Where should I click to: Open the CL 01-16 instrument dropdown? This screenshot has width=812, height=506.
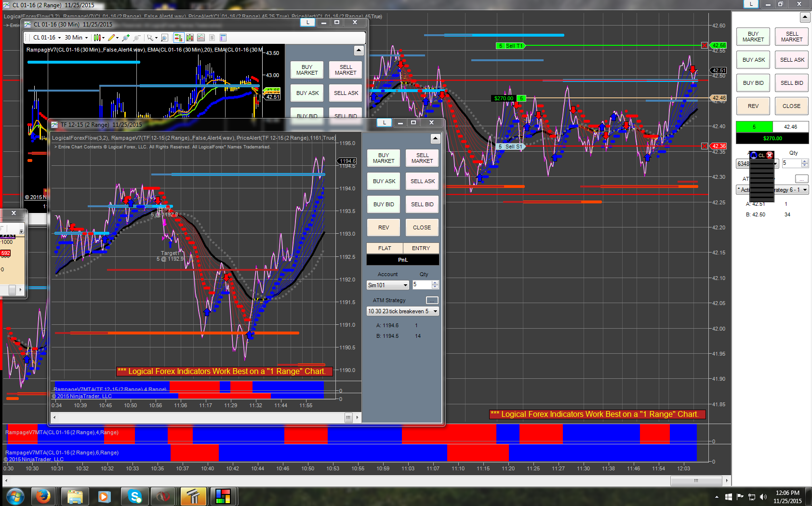coord(47,38)
